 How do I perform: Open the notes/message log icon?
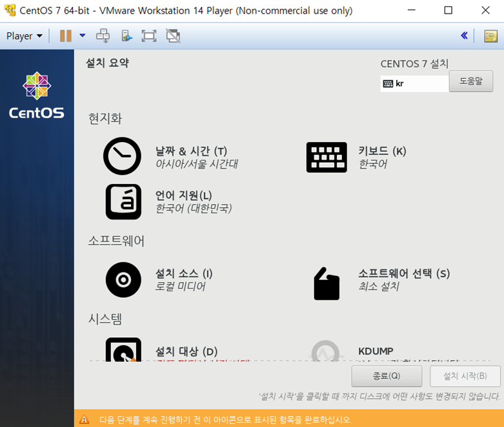click(490, 36)
